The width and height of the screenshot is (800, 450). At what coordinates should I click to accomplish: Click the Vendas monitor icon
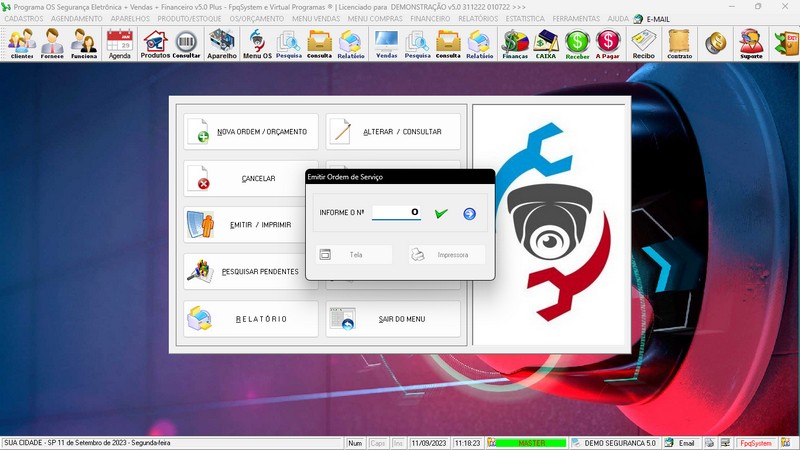point(386,43)
